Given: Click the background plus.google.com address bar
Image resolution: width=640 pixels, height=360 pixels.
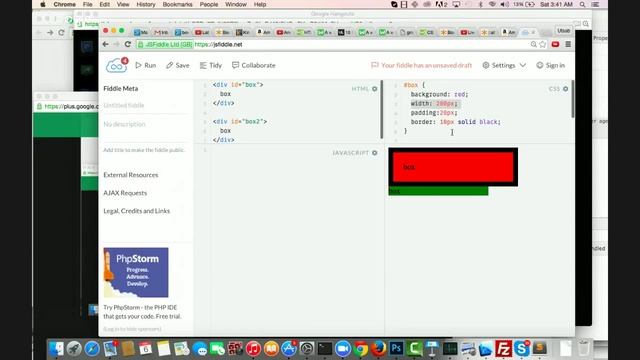Looking at the screenshot, I should (67, 107).
